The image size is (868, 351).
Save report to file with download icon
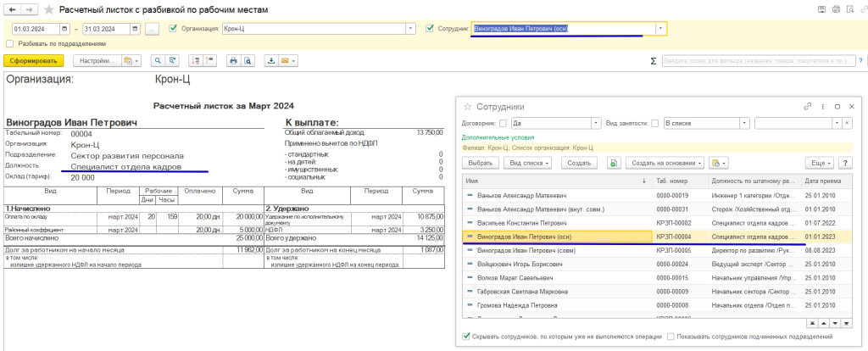coord(271,60)
